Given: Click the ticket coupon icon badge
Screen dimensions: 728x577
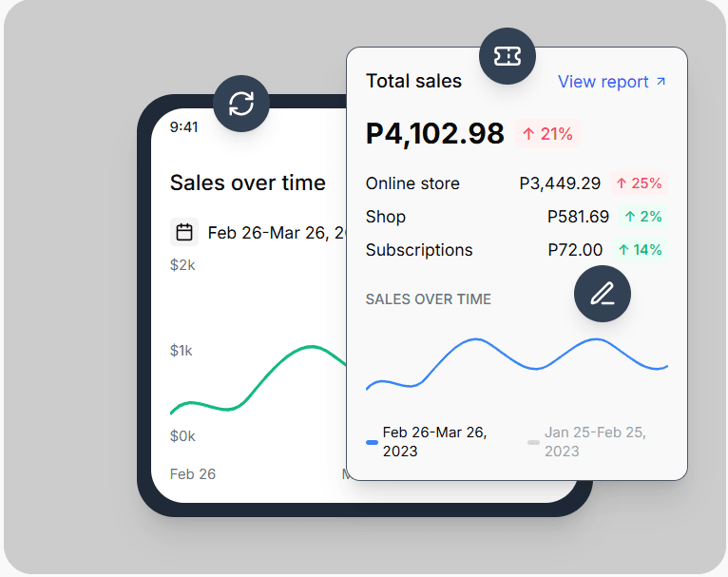Looking at the screenshot, I should tap(508, 57).
